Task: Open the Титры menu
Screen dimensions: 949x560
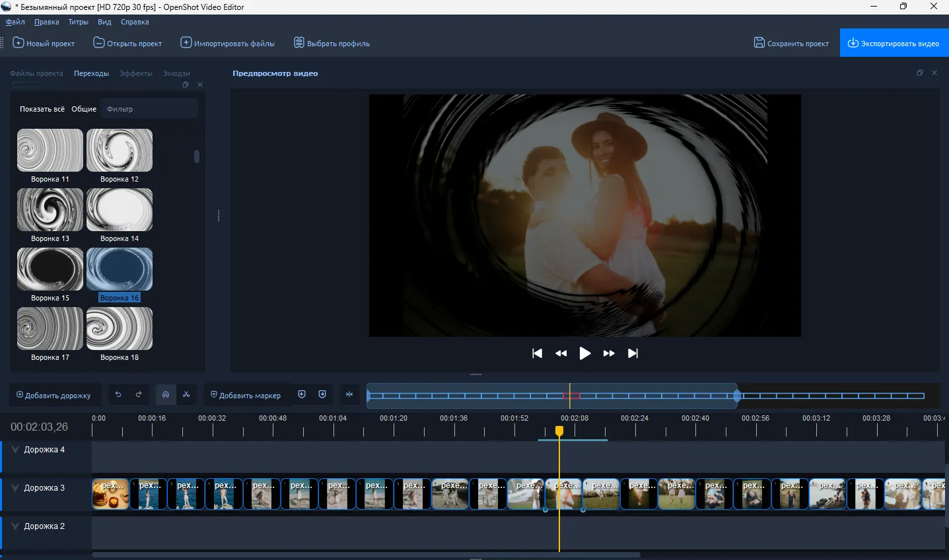Action: [78, 22]
